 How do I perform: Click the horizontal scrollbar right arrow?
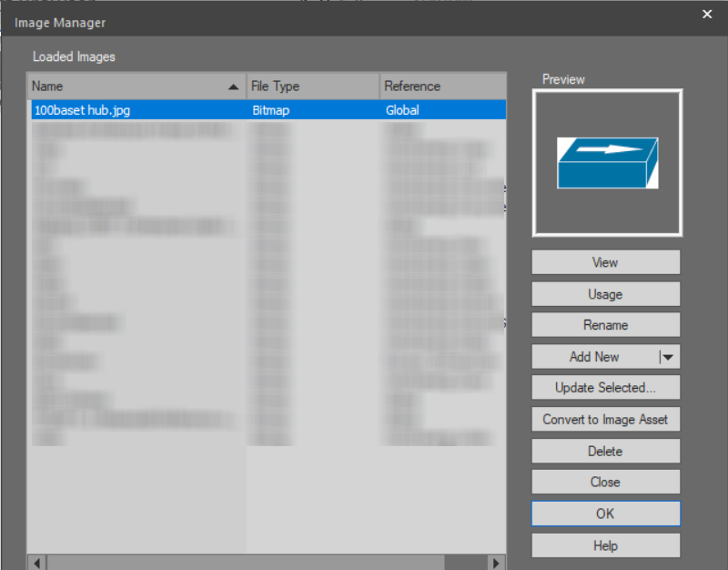click(496, 563)
